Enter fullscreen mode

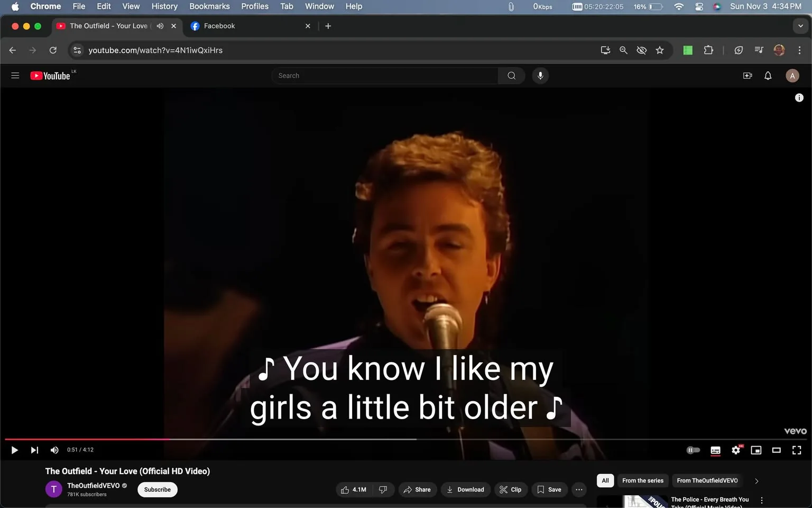[796, 450]
